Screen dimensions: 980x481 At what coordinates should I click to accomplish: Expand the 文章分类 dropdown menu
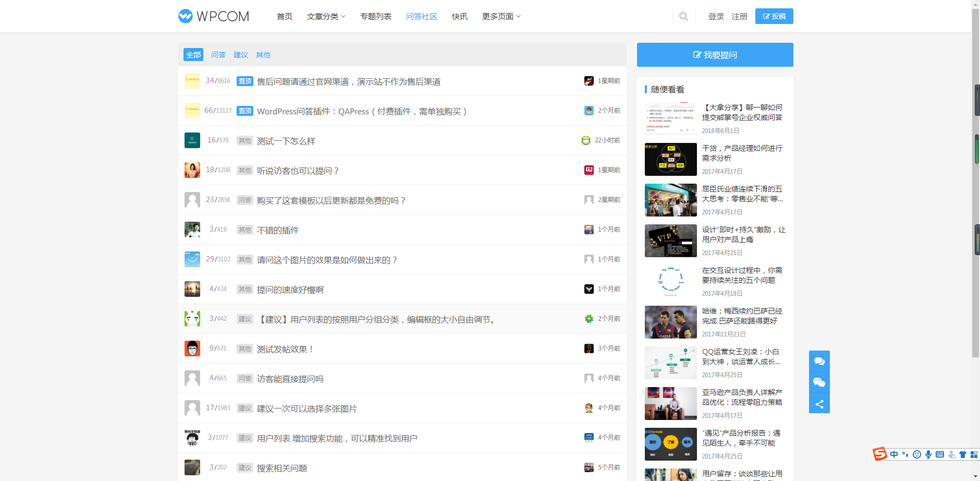[x=326, y=17]
